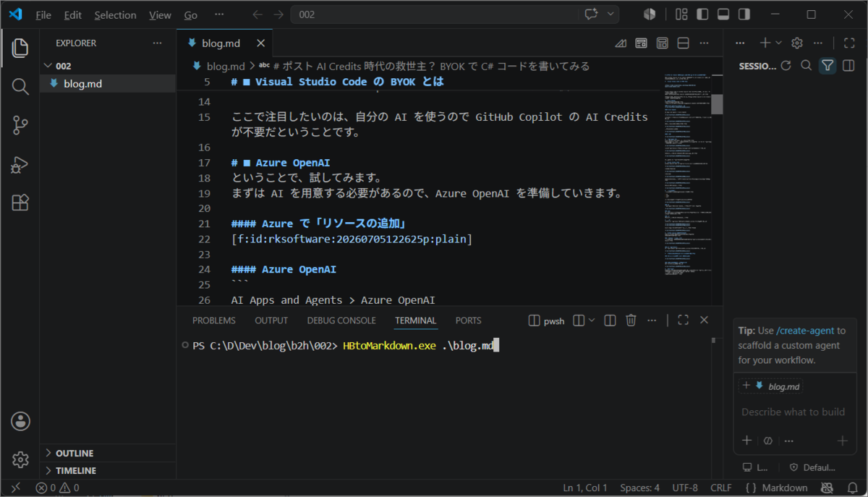
Task: Open the Accounts menu in activity bar
Action: pyautogui.click(x=20, y=421)
